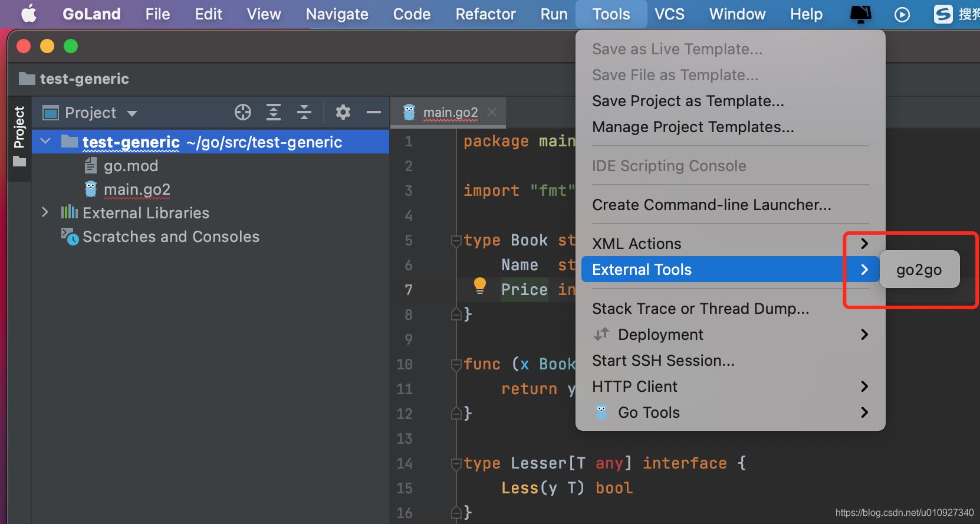Select go2go from External Tools submenu
This screenshot has width=980, height=524.
919,270
